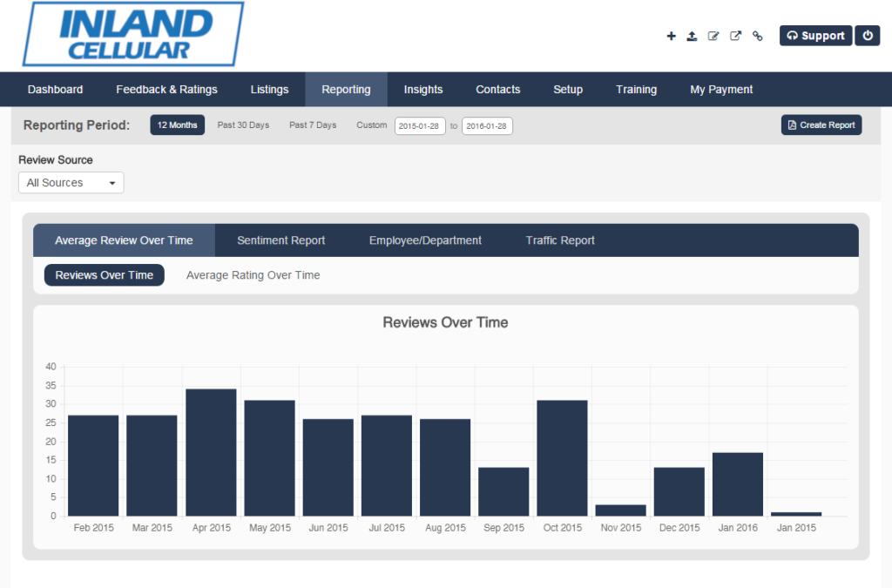Screen dimensions: 892x588
Task: Choose Past 7 Days period
Action: point(313,125)
